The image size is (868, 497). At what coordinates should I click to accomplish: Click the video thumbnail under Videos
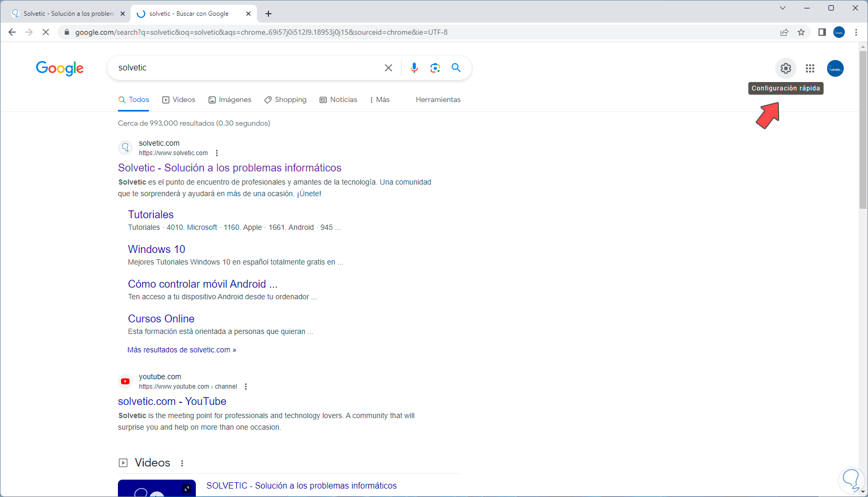157,488
